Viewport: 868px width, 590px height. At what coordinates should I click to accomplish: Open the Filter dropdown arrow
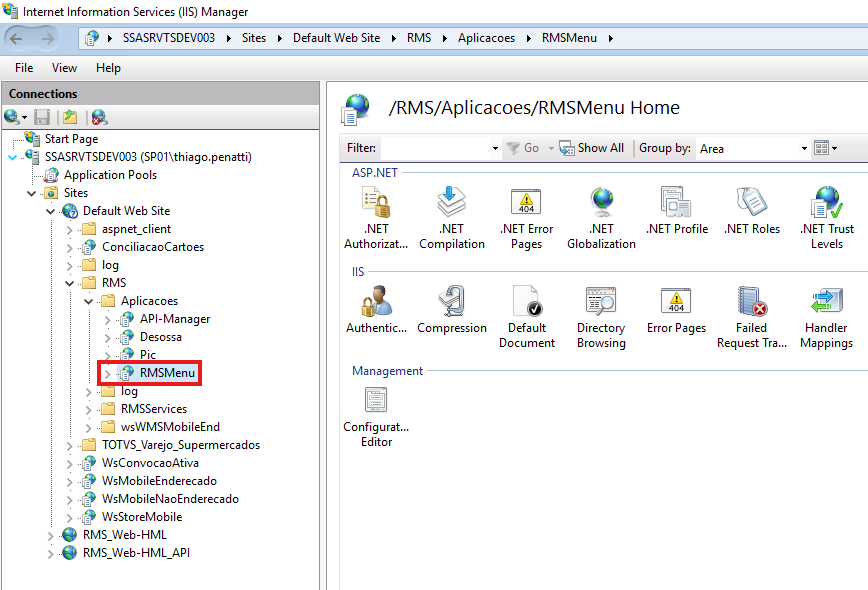tap(495, 148)
